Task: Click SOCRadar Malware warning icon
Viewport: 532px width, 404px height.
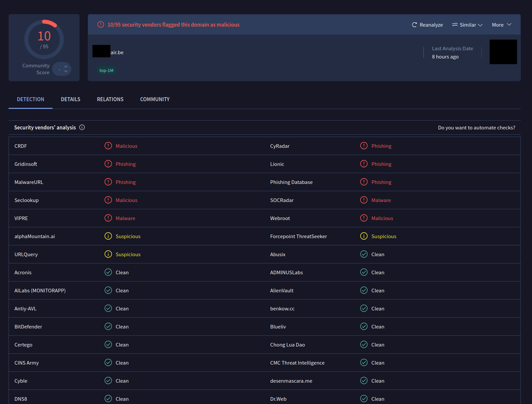Action: [x=364, y=200]
